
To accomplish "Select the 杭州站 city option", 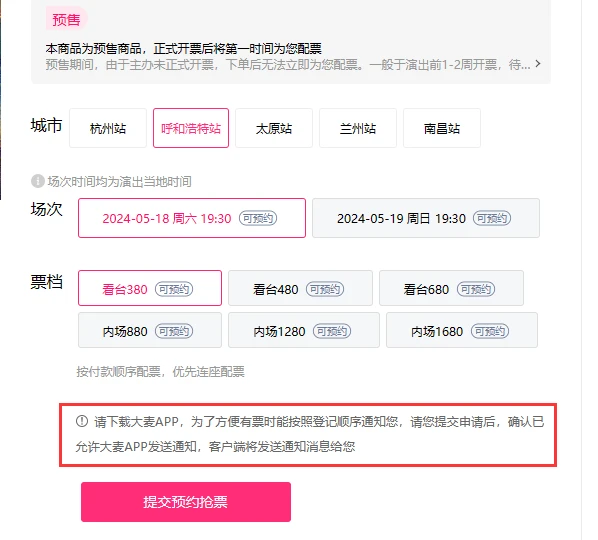I will pyautogui.click(x=108, y=128).
